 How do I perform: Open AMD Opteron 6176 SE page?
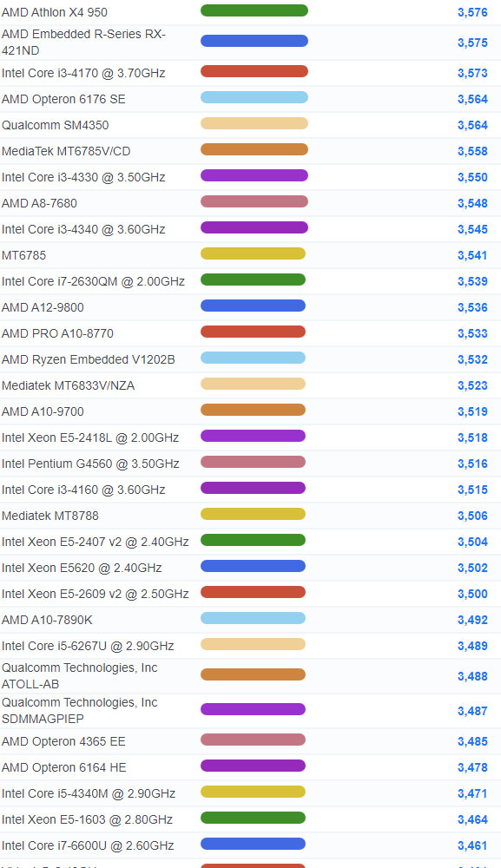63,99
